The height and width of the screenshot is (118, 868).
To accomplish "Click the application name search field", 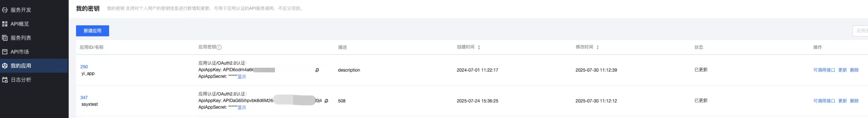I will [861, 31].
